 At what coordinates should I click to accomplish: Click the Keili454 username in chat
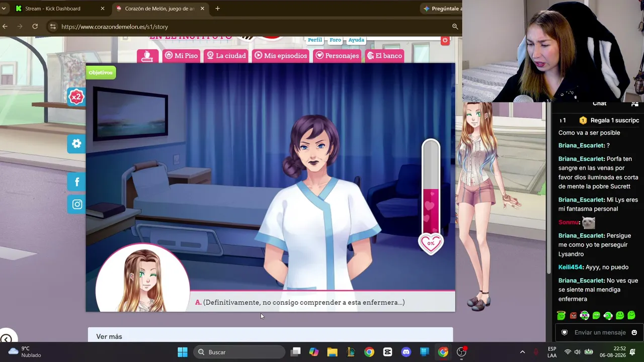click(x=571, y=267)
